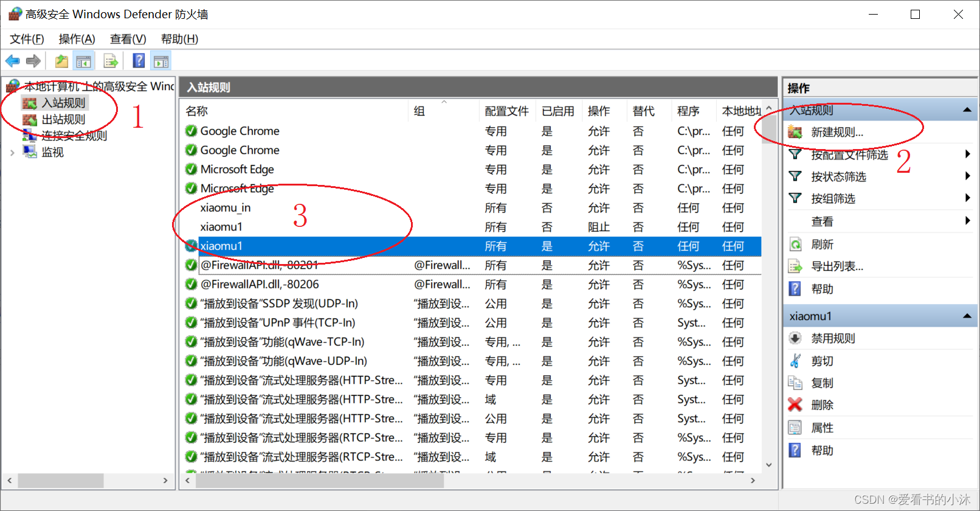Screen dimensions: 980x511
Task: Select the xiaomu_in rule row
Action: [471, 207]
